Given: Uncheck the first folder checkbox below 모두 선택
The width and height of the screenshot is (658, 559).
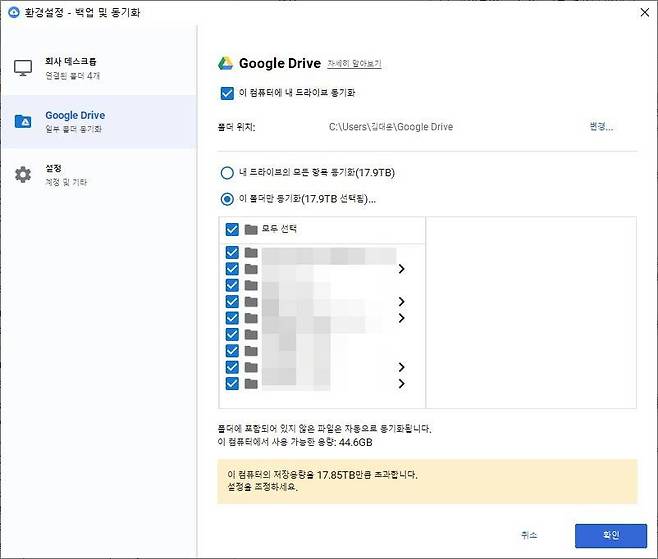Looking at the screenshot, I should click(x=232, y=253).
